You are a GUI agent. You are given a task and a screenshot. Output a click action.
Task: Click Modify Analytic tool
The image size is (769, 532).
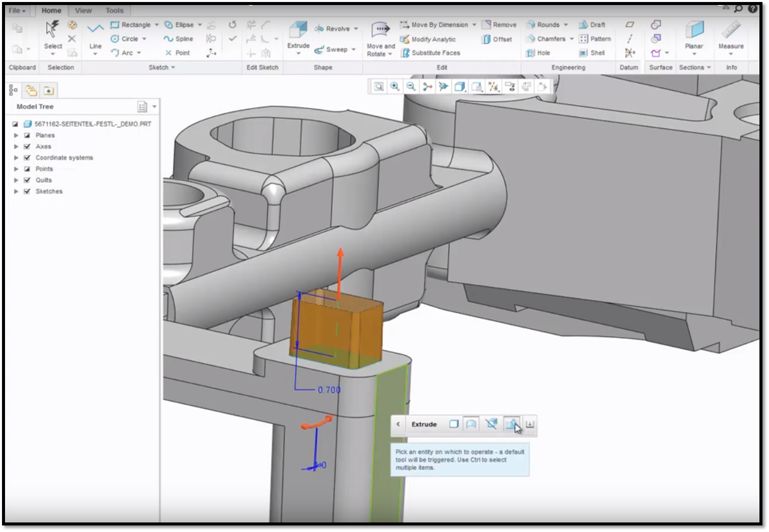428,39
